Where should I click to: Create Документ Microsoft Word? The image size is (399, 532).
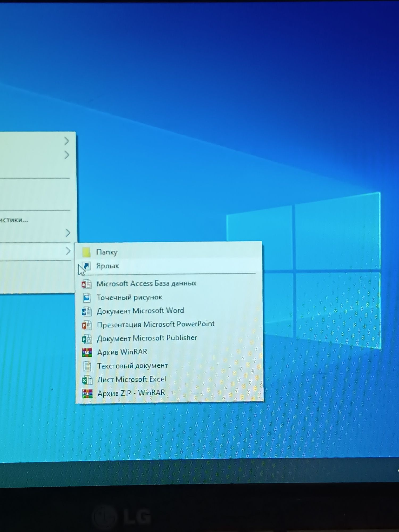[169, 311]
